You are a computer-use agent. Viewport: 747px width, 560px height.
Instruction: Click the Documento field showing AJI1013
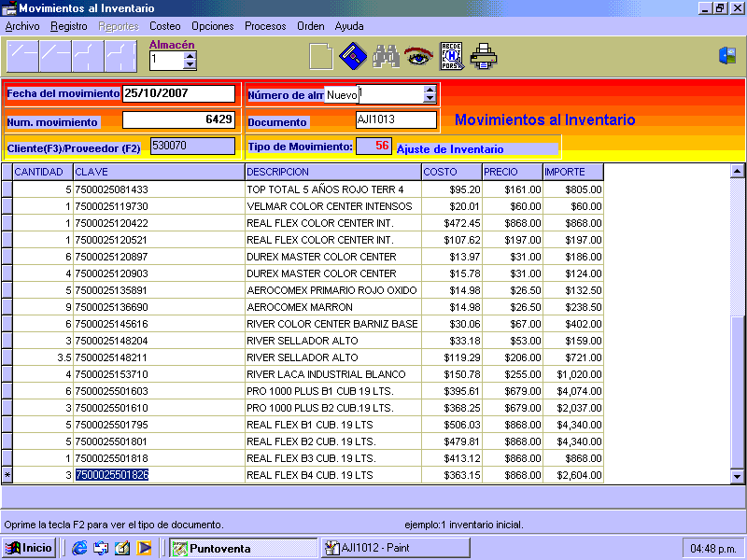[x=396, y=119]
